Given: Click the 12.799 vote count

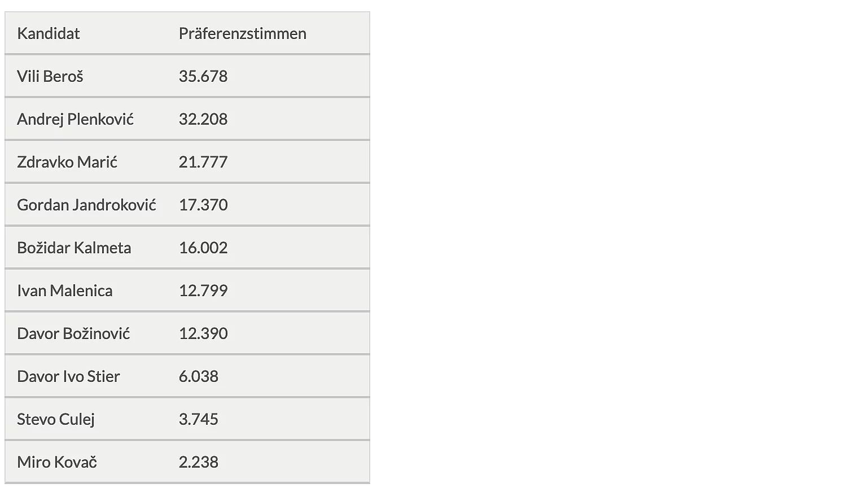Looking at the screenshot, I should (x=203, y=290).
